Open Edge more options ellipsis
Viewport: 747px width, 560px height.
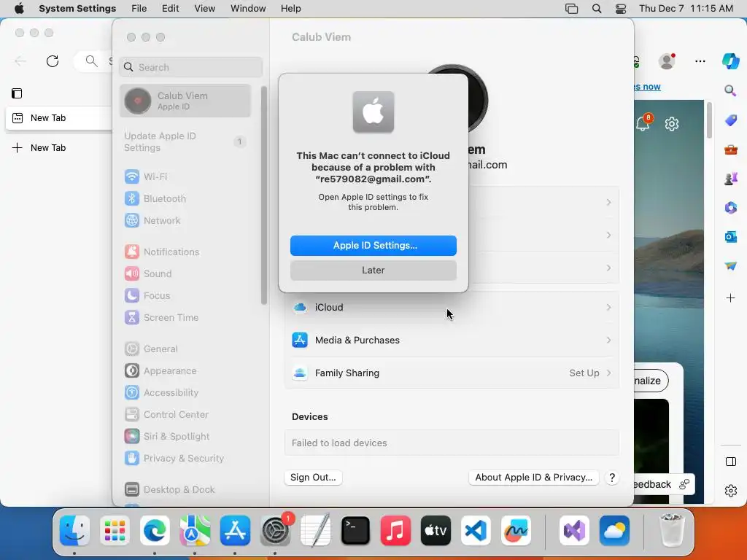tap(700, 61)
